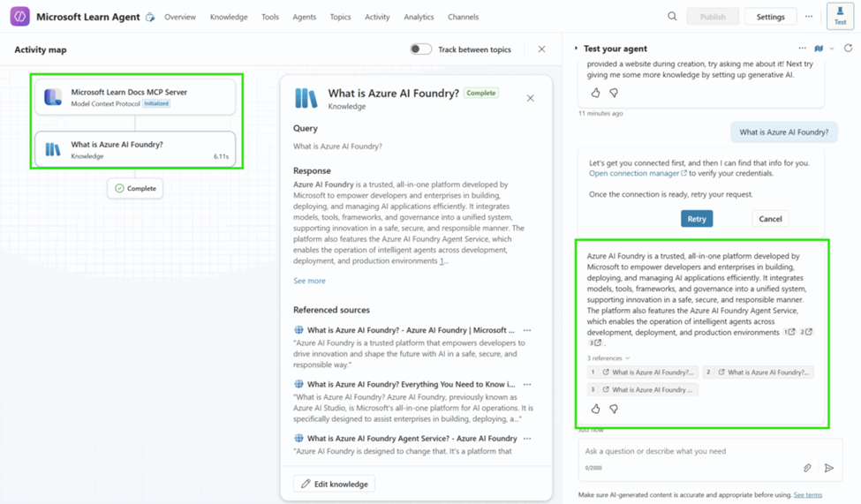The height and width of the screenshot is (504, 861).
Task: Expand the Test your agent panel arrow
Action: tap(577, 49)
